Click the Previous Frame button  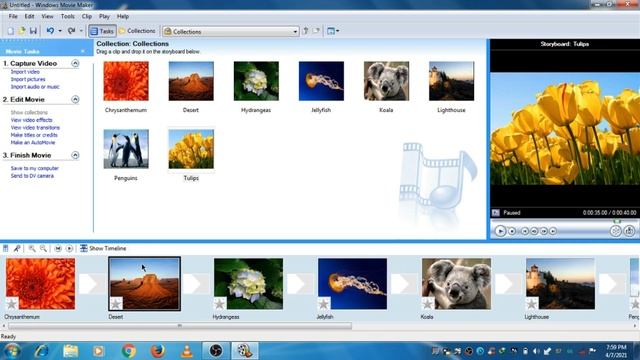pyautogui.click(x=534, y=231)
